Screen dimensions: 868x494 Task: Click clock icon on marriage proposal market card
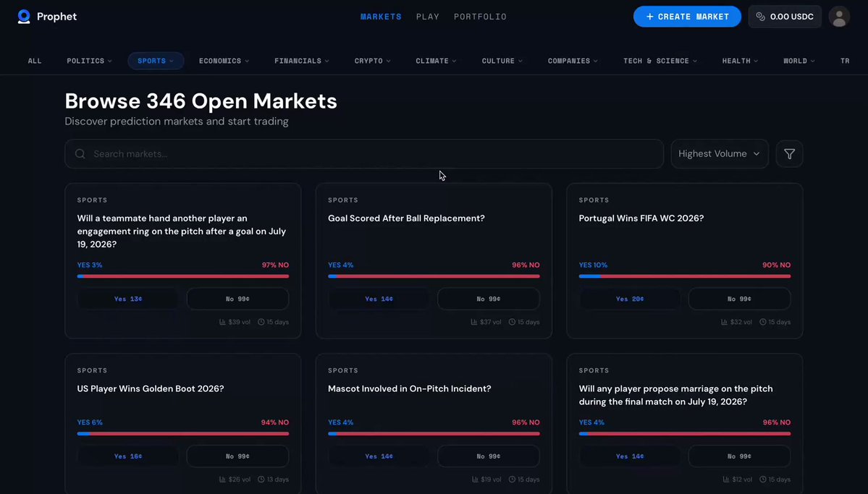[x=763, y=480]
